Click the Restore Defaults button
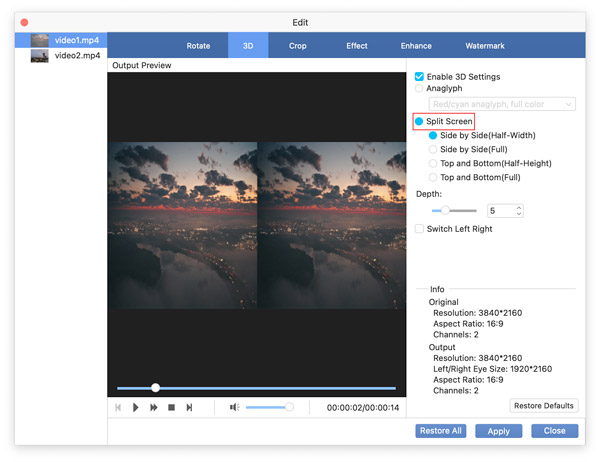 544,406
